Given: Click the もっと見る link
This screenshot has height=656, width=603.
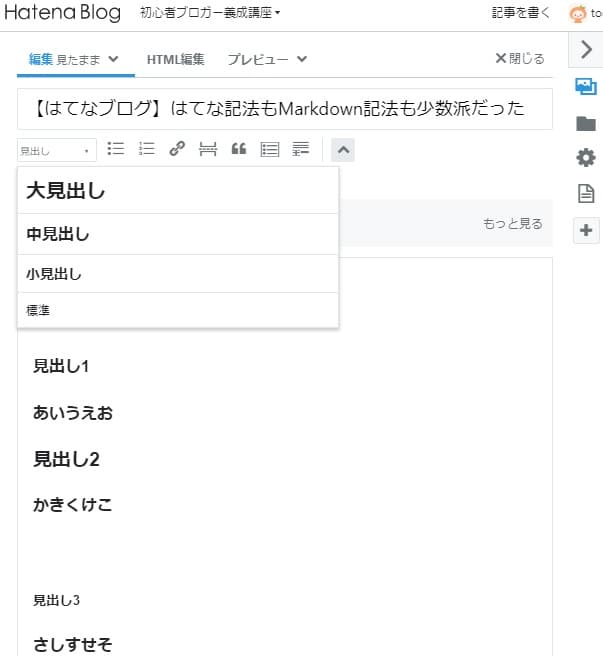Looking at the screenshot, I should pyautogui.click(x=513, y=223).
